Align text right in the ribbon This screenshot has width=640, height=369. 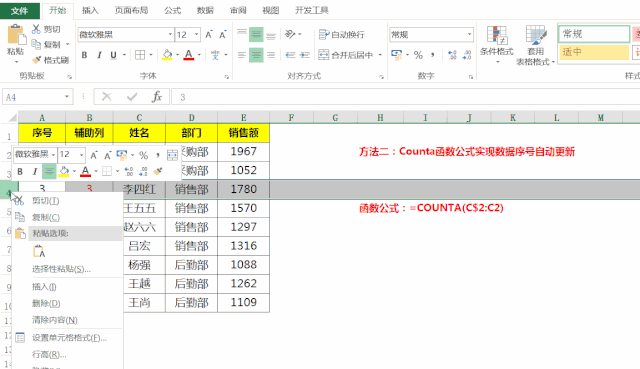271,55
